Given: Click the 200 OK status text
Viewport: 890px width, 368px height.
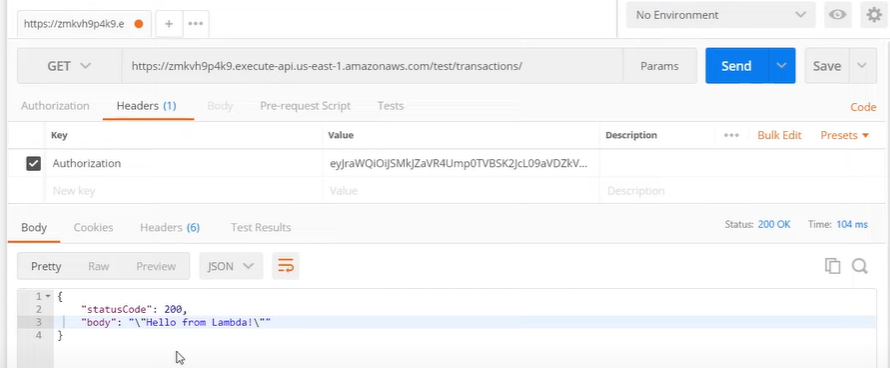Looking at the screenshot, I should [x=774, y=224].
